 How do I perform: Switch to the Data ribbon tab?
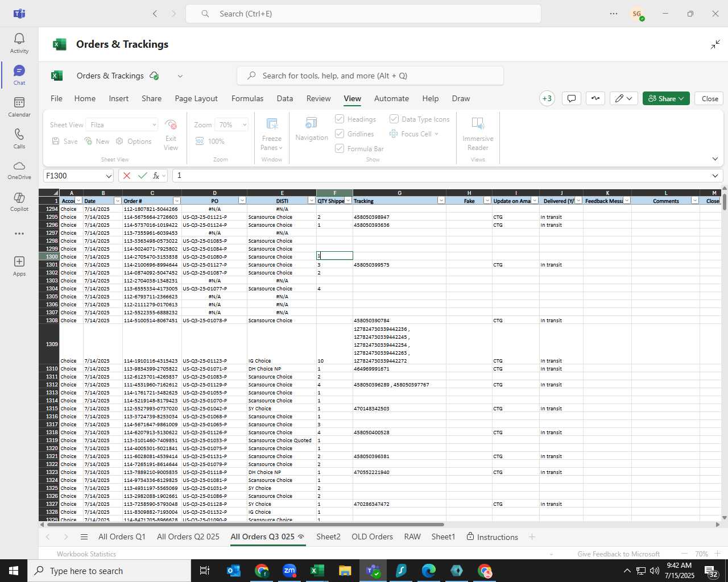(285, 98)
